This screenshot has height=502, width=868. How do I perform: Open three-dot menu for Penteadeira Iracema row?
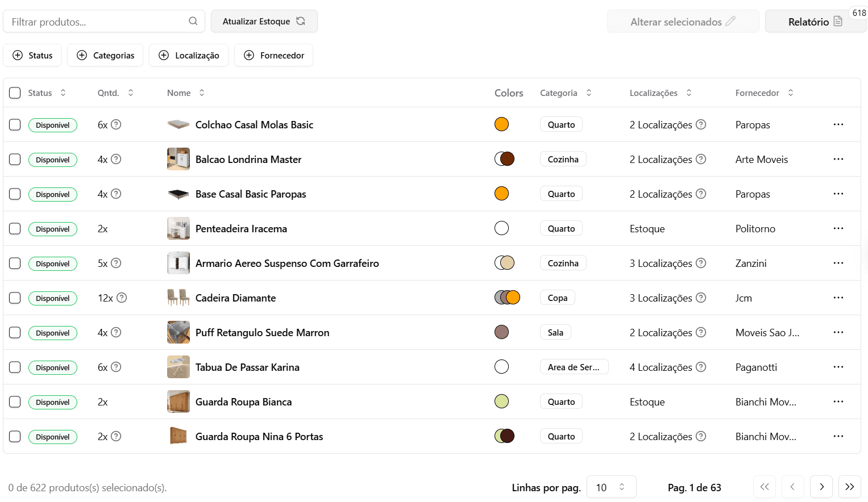click(x=838, y=228)
